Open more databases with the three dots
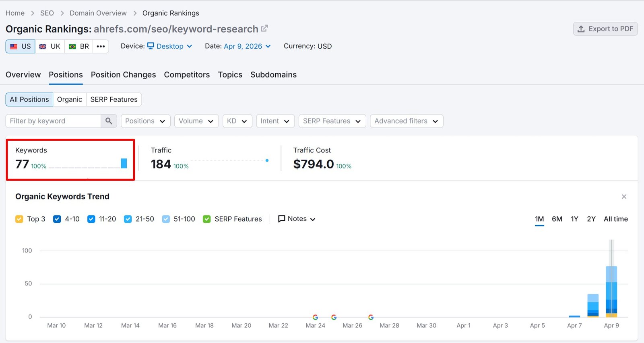 click(101, 46)
